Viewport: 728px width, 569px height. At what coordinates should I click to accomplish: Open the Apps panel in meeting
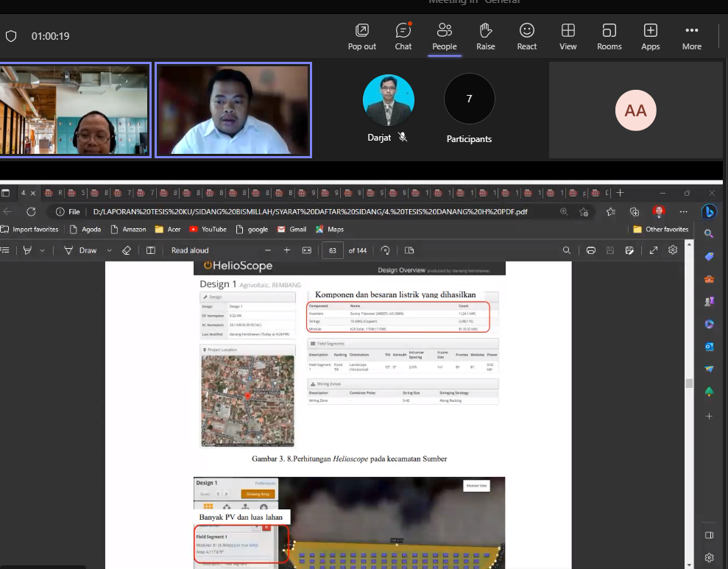(x=650, y=36)
